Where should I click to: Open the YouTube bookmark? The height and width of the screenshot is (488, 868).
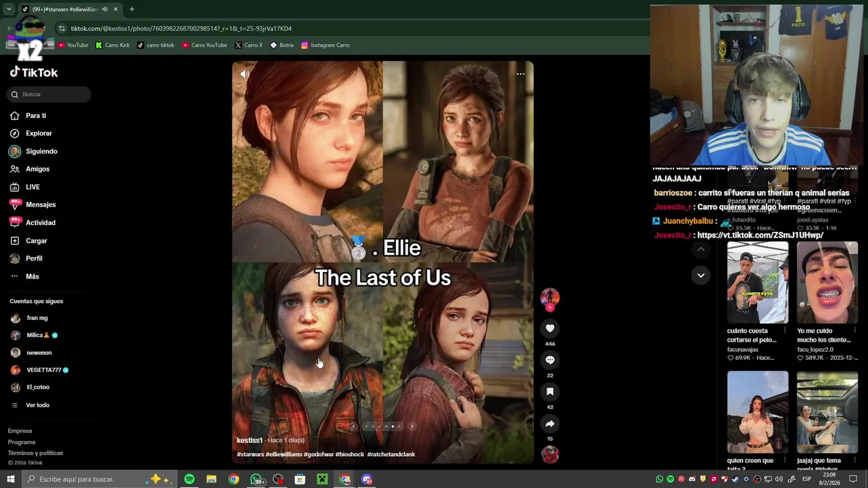click(x=73, y=45)
